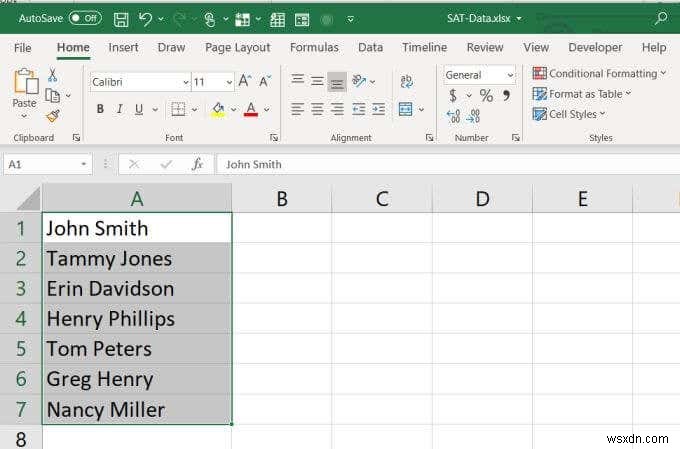
Task: Select Align Right icon
Action: [337, 109]
